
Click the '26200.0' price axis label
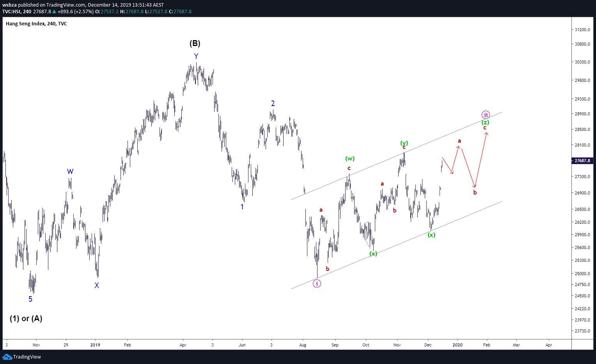(x=582, y=222)
